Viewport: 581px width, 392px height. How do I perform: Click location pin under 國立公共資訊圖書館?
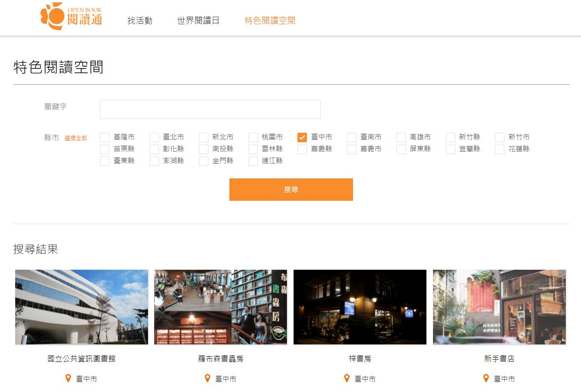tap(68, 378)
